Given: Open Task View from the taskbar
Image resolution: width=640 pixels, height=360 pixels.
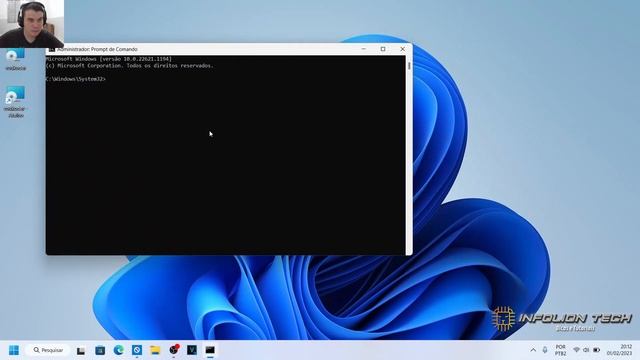Looking at the screenshot, I should click(x=81, y=351).
